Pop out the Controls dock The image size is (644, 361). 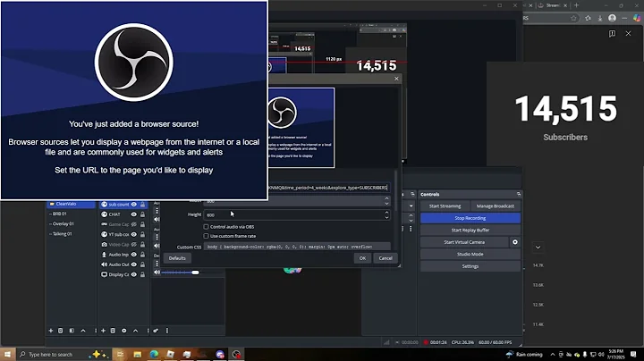tap(519, 194)
